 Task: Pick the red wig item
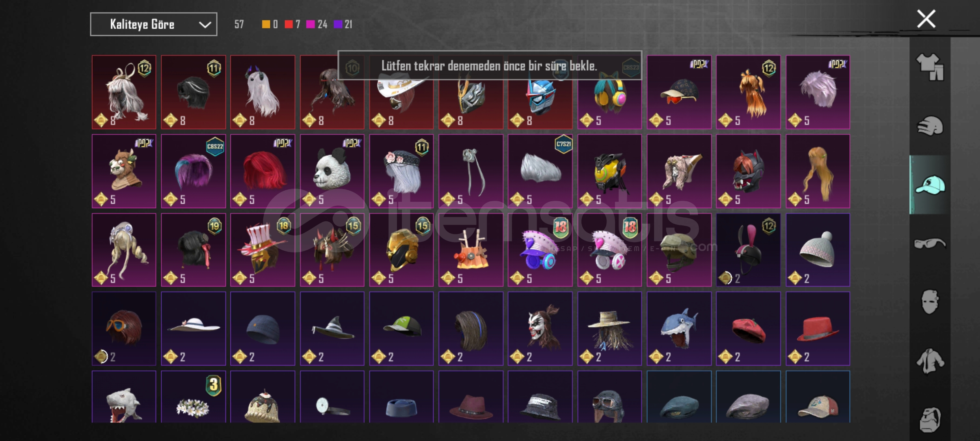pos(263,171)
